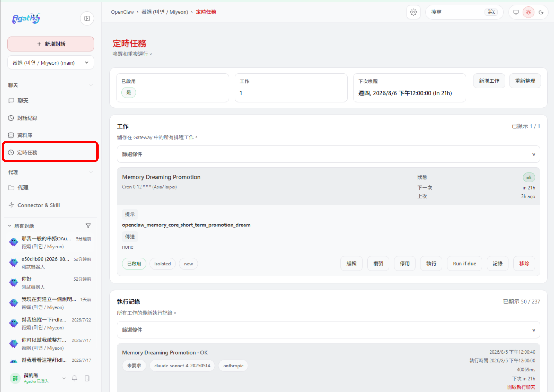Open conversation 那我一般的串接OAu...
This screenshot has height=392, width=554.
[x=51, y=242]
